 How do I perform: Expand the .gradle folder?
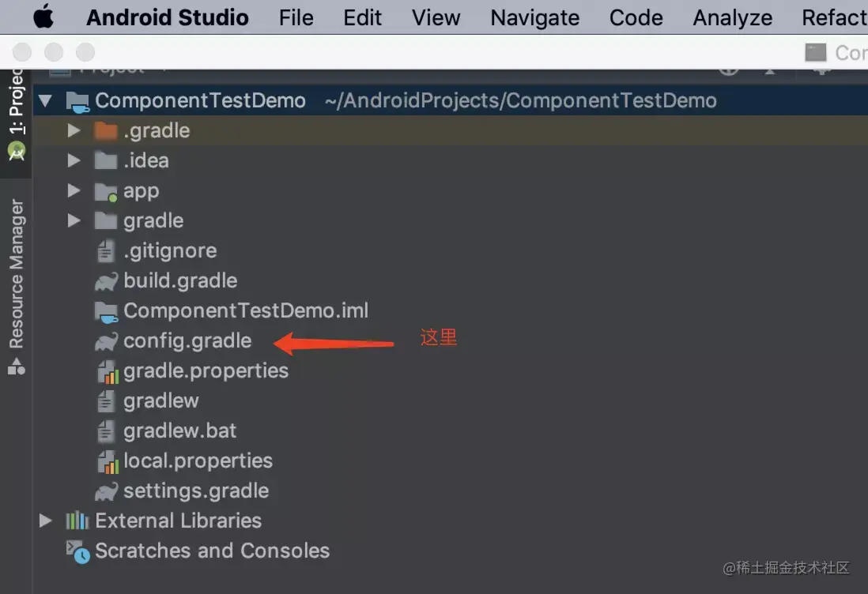[74, 130]
